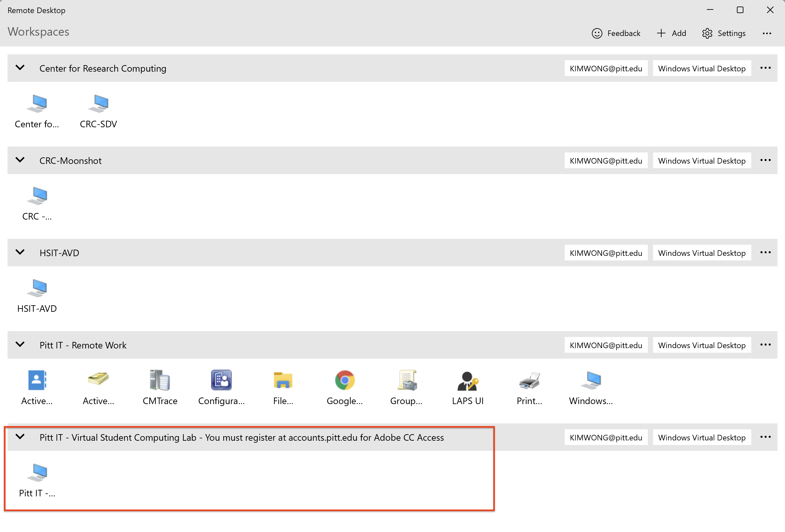Click the Pitt IT - Remote Work title
785x532 pixels.
[83, 345]
